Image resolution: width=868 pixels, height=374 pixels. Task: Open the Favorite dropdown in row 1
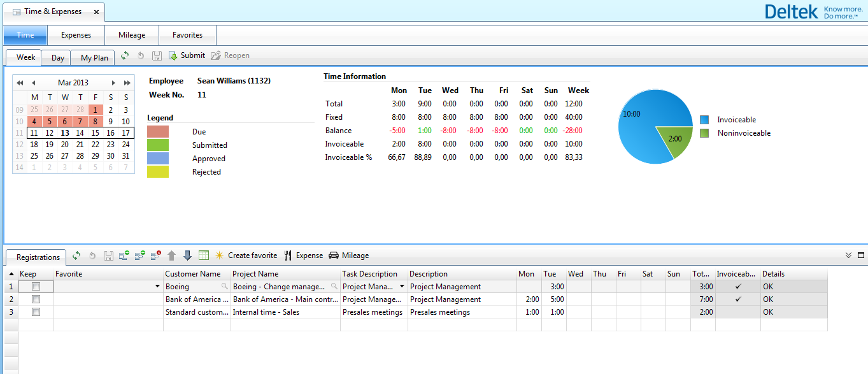pyautogui.click(x=157, y=287)
